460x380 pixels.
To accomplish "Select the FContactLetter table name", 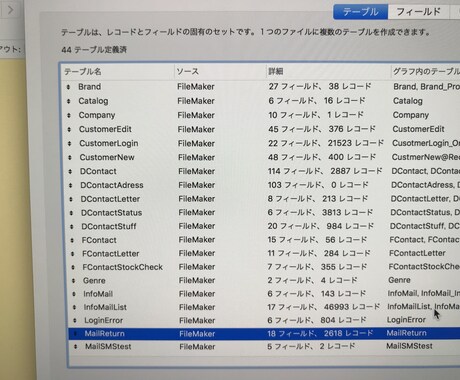I will pyautogui.click(x=111, y=254).
